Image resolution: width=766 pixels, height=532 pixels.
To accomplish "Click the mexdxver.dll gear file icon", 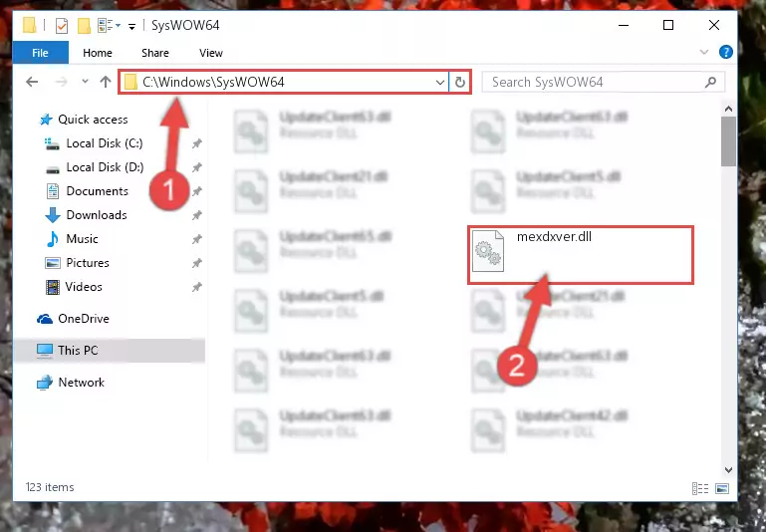I will pos(488,251).
